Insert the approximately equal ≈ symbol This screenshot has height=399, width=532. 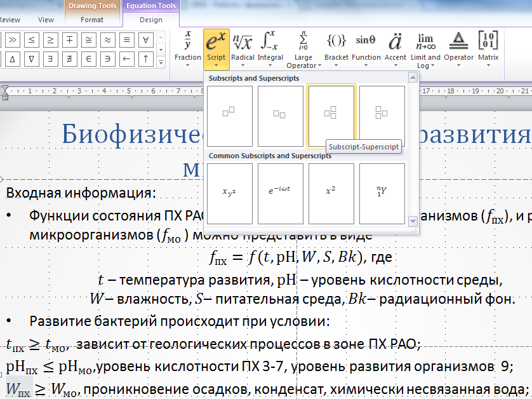108,39
